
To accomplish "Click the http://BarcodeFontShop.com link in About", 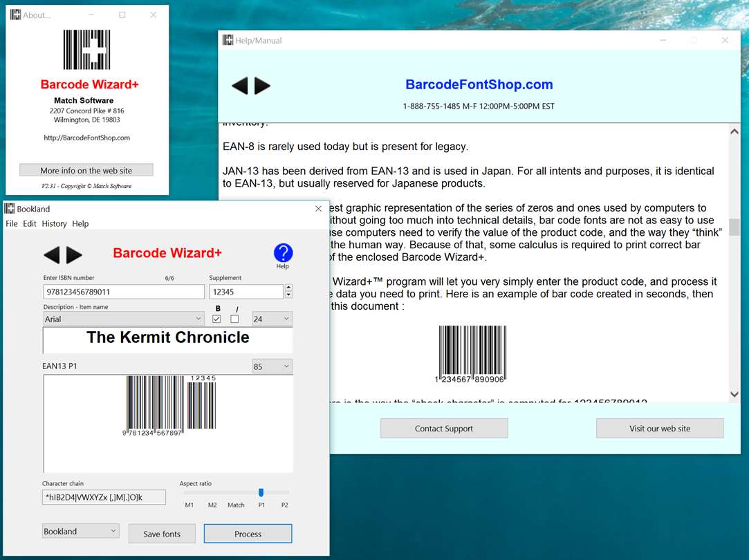I will pyautogui.click(x=87, y=138).
